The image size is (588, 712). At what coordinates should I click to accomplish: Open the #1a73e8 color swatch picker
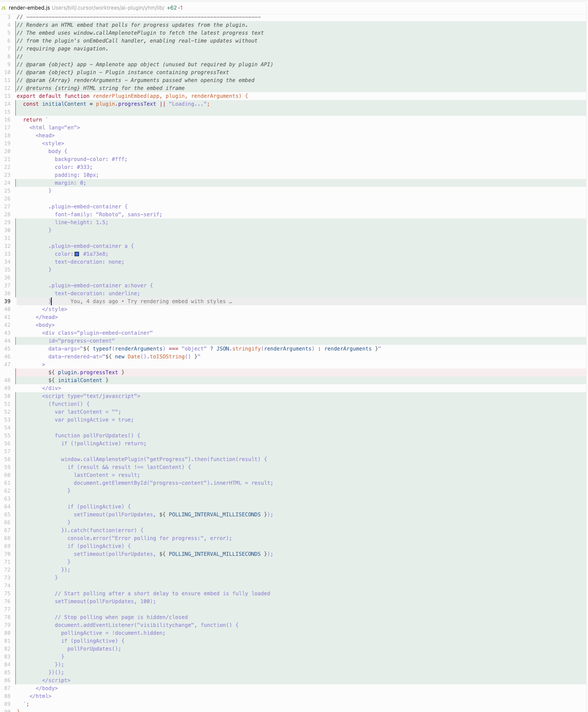pos(77,254)
